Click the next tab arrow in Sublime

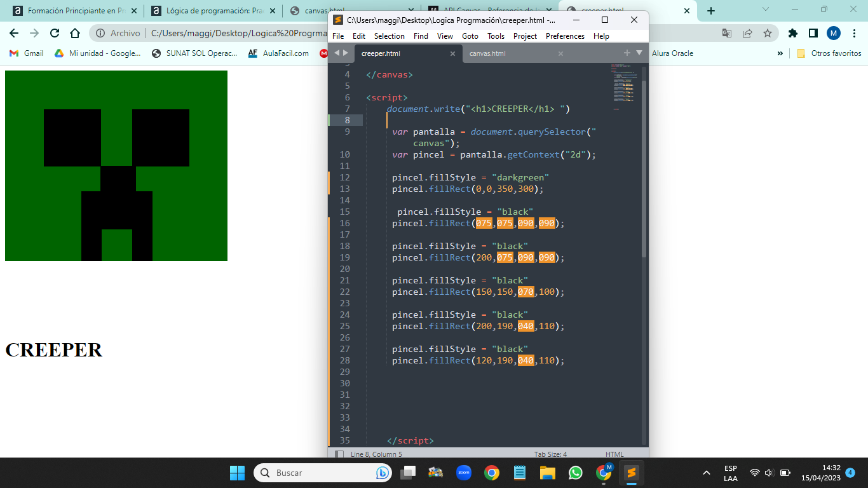346,53
